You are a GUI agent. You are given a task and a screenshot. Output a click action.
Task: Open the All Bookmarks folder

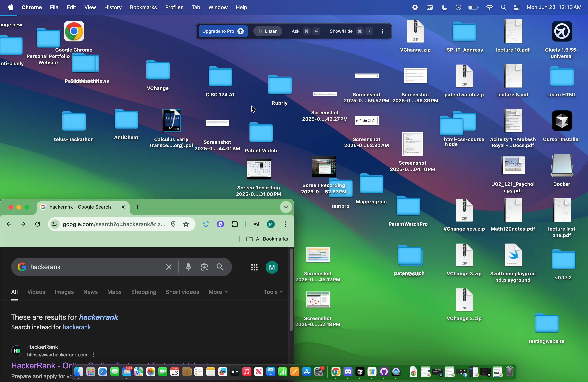267,239
